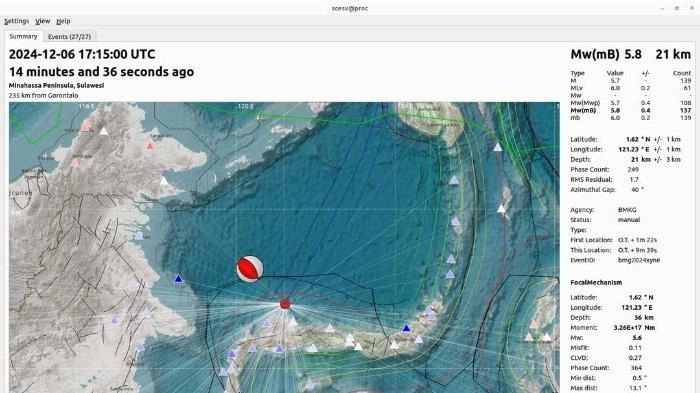
Task: Switch to the Events (27/27) tab
Action: coord(69,37)
